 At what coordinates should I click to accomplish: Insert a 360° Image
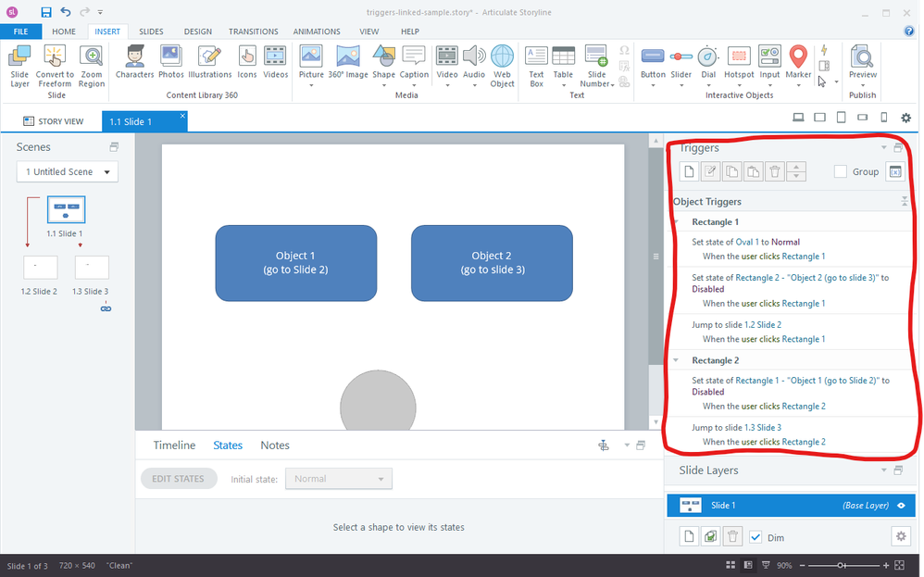[348, 61]
